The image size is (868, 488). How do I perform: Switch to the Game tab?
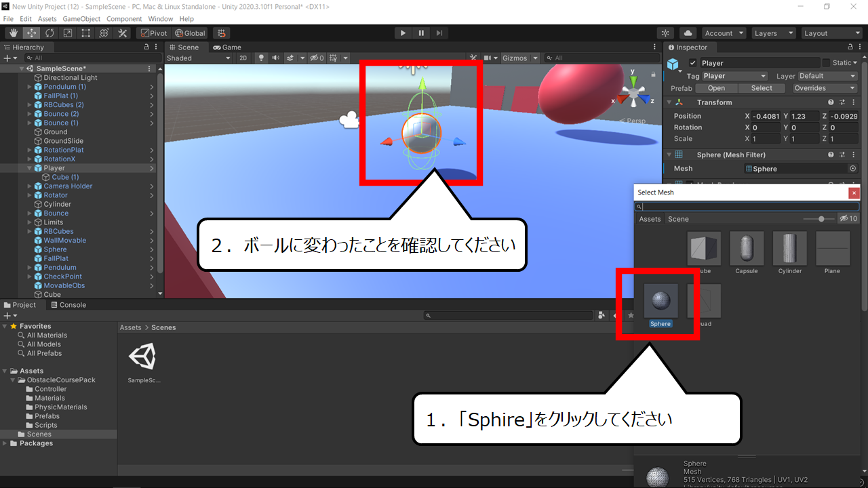pos(227,47)
